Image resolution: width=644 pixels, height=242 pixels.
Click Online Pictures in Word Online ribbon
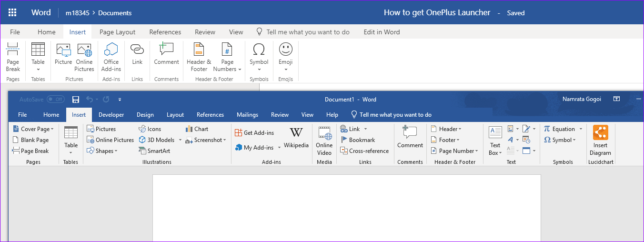pos(84,57)
